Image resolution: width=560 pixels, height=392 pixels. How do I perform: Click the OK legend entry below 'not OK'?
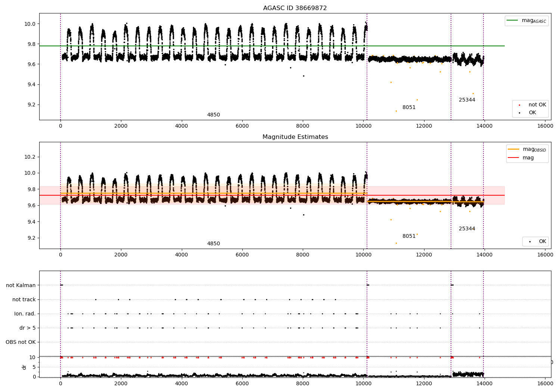pyautogui.click(x=532, y=113)
